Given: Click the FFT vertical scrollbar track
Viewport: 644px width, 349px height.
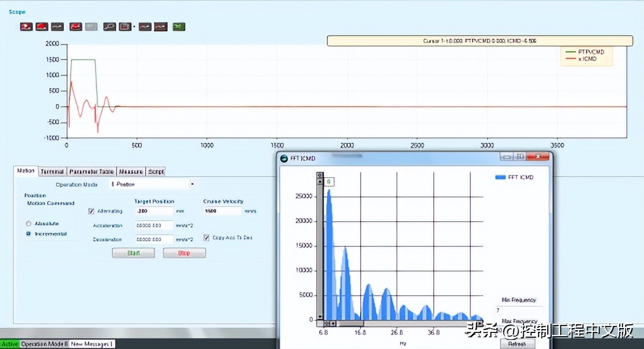Looking at the screenshot, I should [320, 250].
